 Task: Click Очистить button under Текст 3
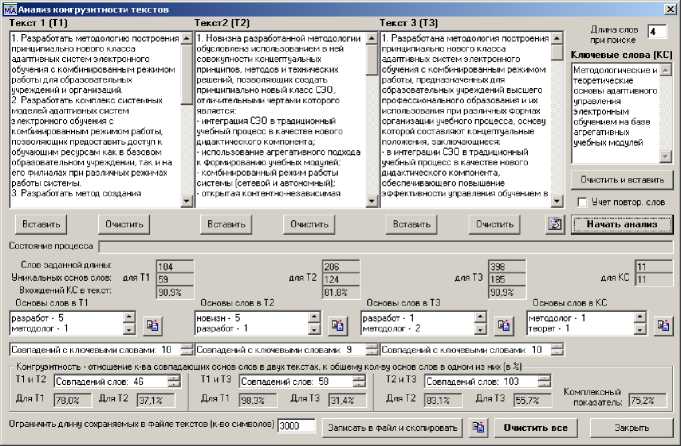pyautogui.click(x=495, y=224)
